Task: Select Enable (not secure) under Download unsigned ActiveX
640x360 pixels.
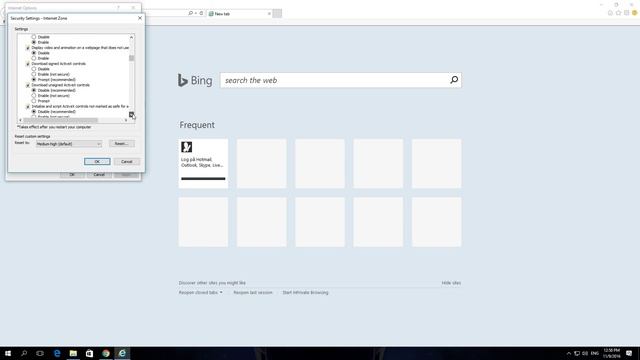Action: pos(34,96)
